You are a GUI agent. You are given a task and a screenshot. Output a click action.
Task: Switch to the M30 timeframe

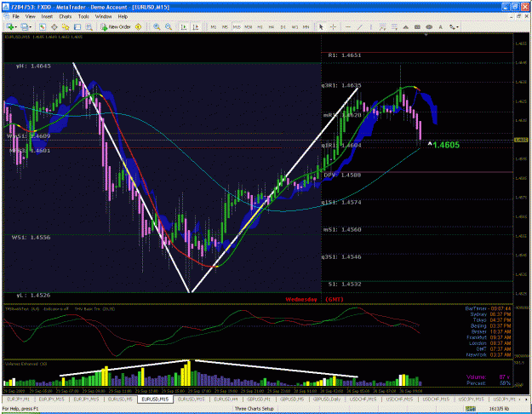249,26
